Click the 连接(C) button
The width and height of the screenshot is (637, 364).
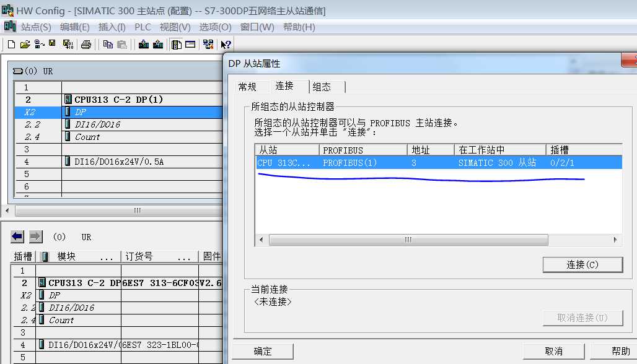tap(582, 264)
